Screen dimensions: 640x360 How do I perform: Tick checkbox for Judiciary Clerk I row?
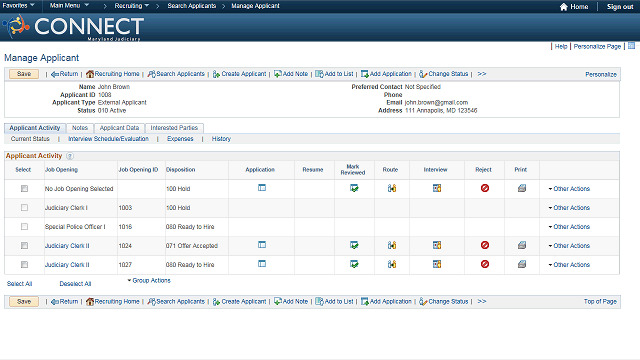[24, 208]
